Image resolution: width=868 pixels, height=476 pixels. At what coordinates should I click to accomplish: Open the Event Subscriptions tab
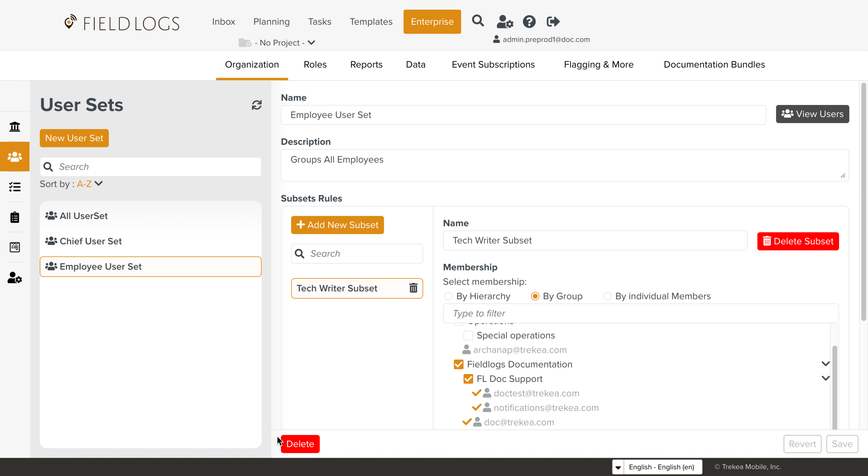coord(493,65)
